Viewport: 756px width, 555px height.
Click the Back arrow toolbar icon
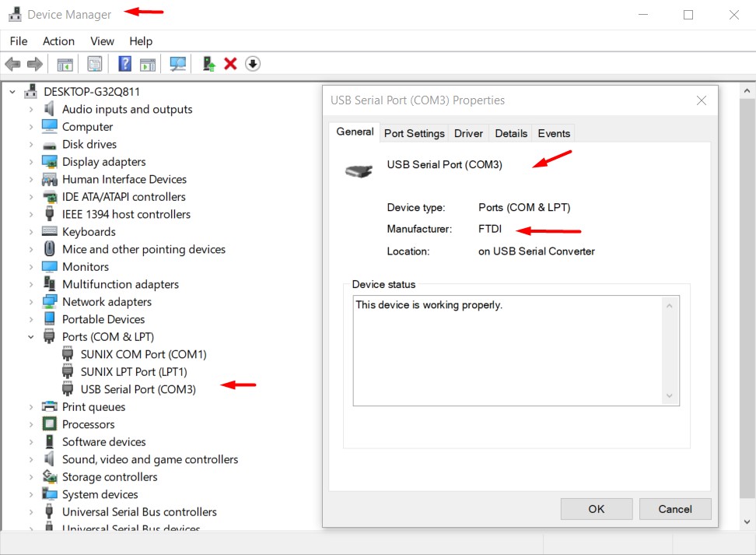coord(12,64)
